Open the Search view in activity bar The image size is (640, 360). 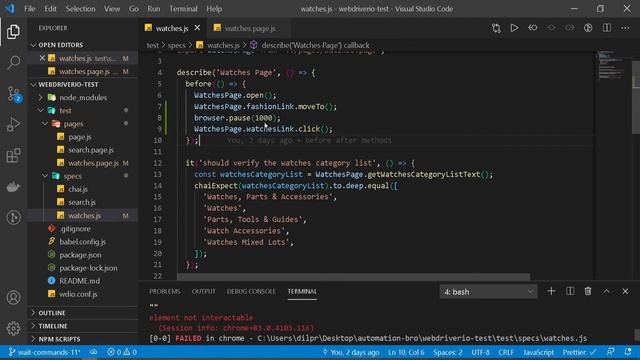13,62
